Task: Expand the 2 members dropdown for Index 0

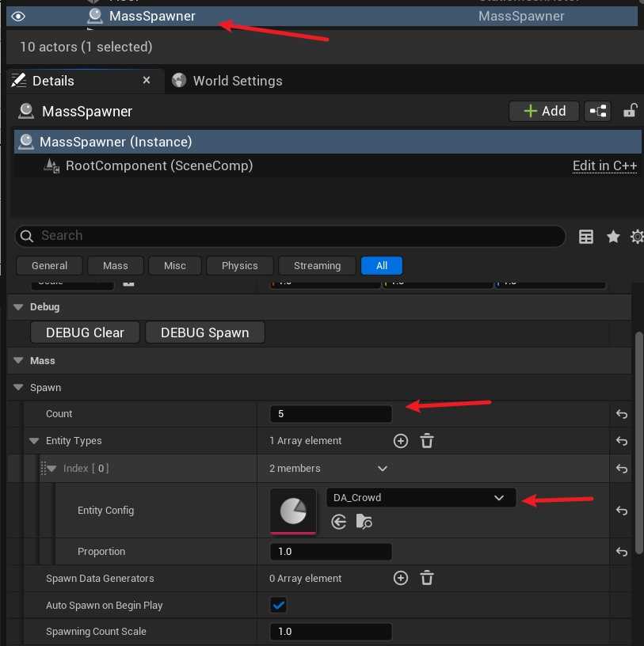Action: coord(383,469)
